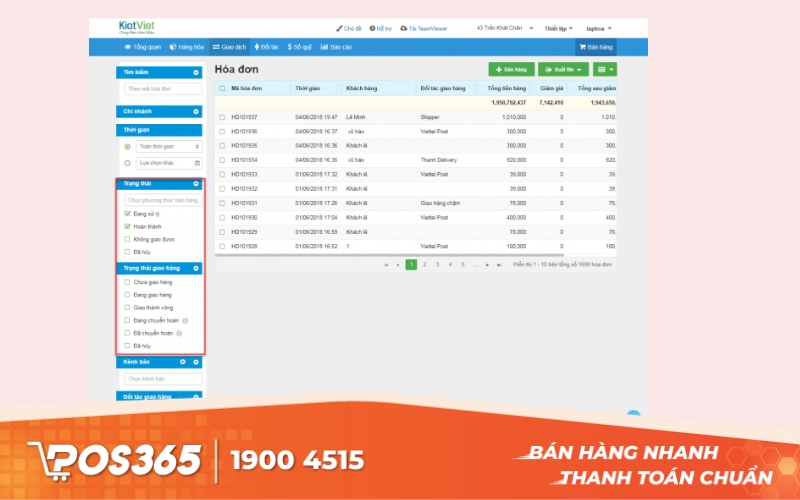Screen dimensions: 800x500
Task: Click the Chọn phương thức bán hàng field
Action: [x=163, y=200]
